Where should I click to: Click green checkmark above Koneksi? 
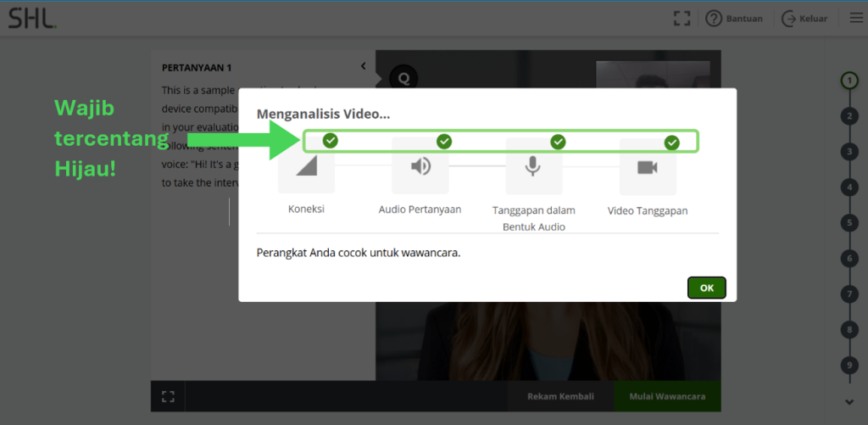click(x=331, y=141)
